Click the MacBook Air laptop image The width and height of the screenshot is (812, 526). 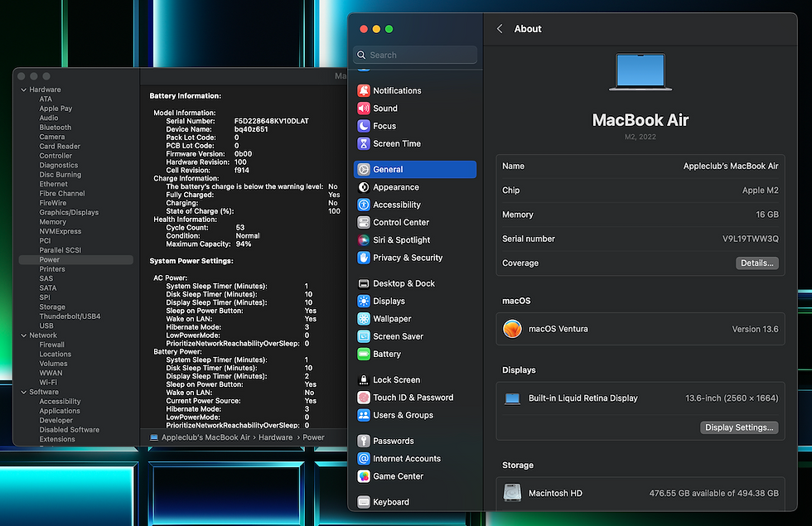pos(640,72)
